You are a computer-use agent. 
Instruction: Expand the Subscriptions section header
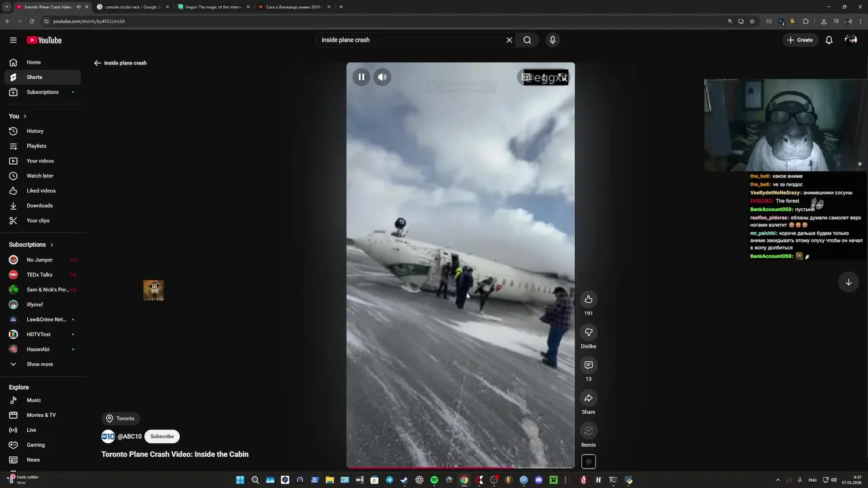click(x=31, y=245)
